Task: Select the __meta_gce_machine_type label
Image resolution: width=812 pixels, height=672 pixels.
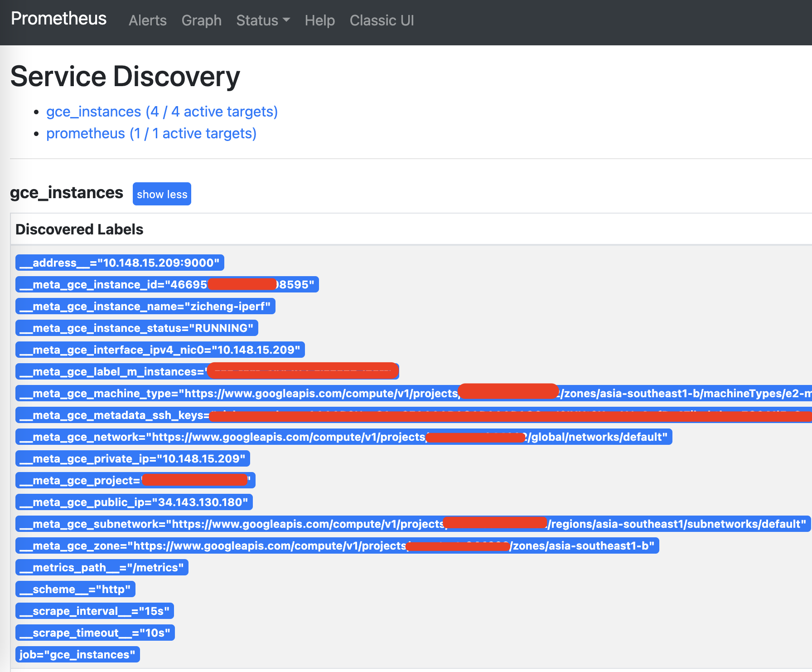Action: click(414, 394)
